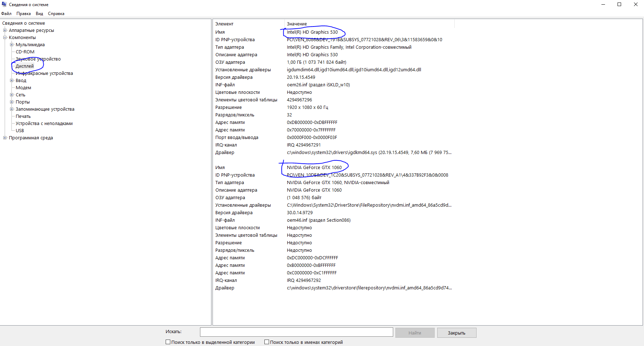The height and width of the screenshot is (346, 644).
Task: Select the Программная среда label
Action: (31, 138)
